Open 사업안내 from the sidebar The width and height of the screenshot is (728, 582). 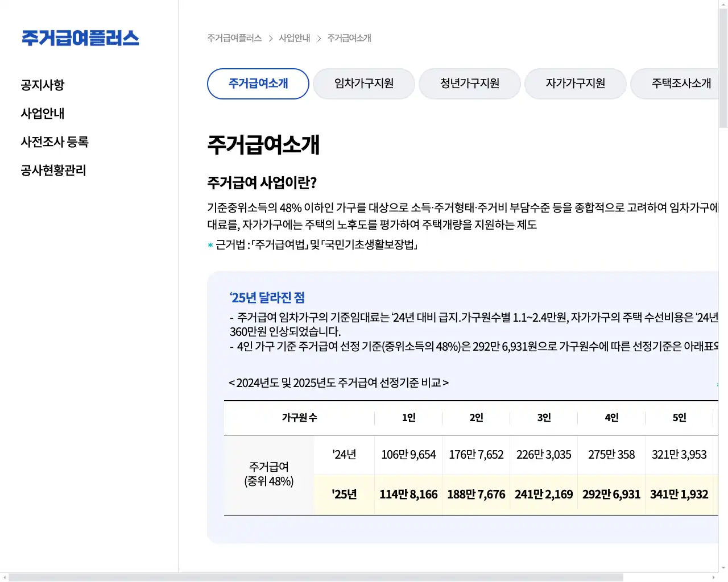[x=43, y=113]
